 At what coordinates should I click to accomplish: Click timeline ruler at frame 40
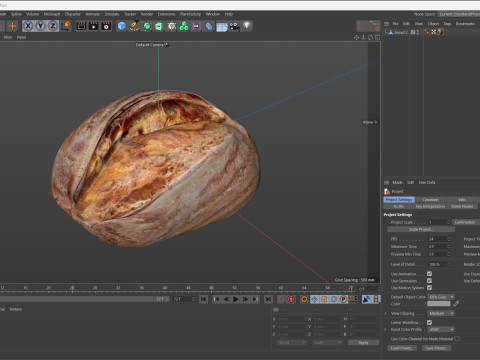coord(165,288)
